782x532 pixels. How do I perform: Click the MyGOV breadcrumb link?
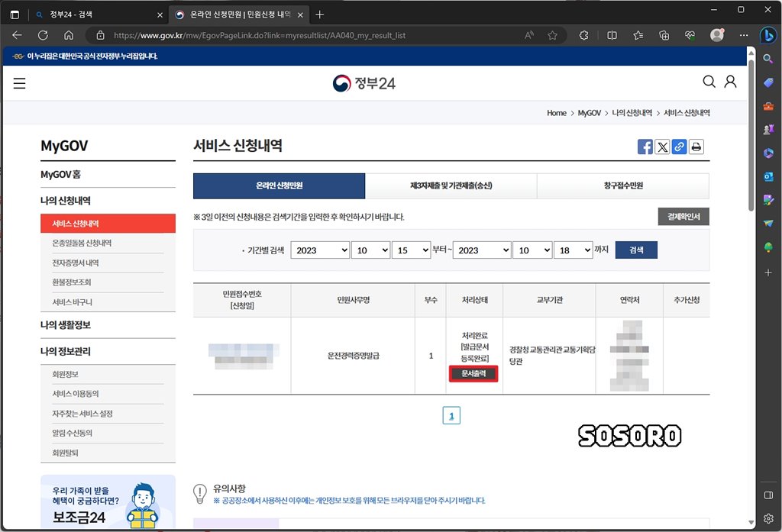pyautogui.click(x=589, y=113)
